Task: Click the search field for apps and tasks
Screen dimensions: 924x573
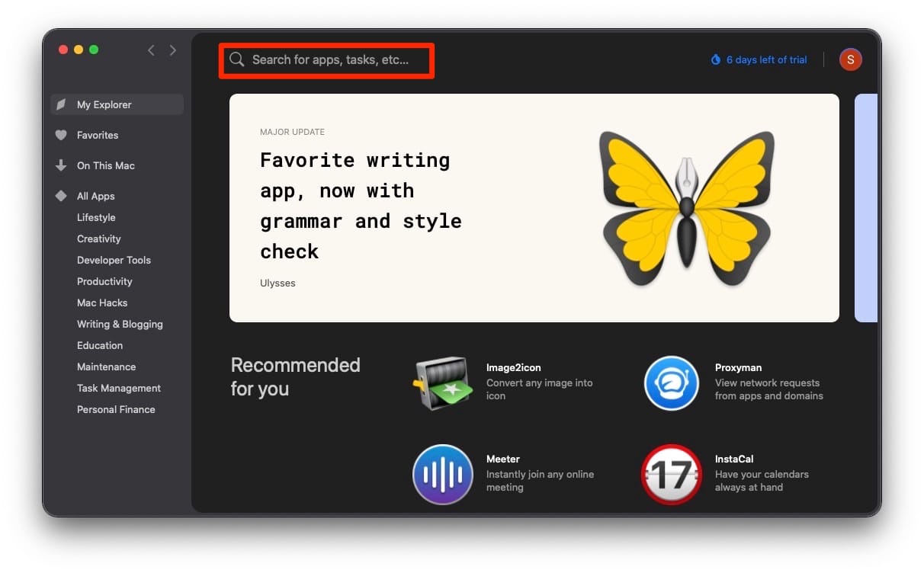Action: click(328, 59)
